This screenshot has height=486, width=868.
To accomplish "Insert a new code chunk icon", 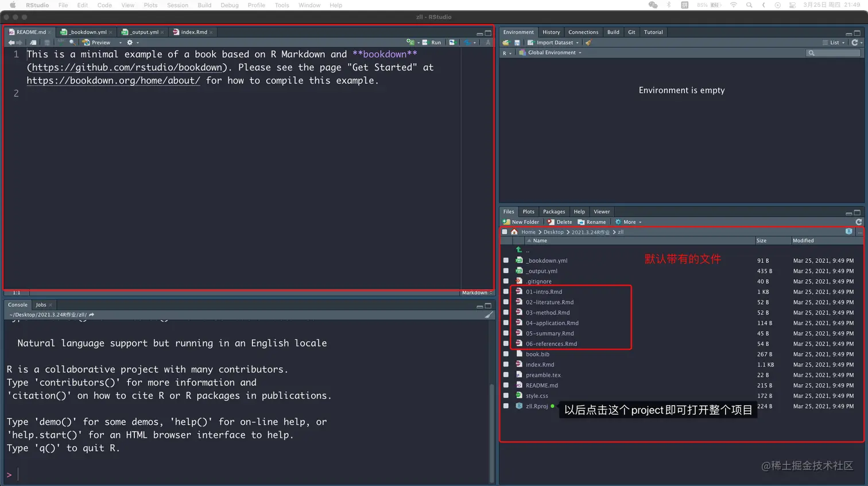I will 410,42.
